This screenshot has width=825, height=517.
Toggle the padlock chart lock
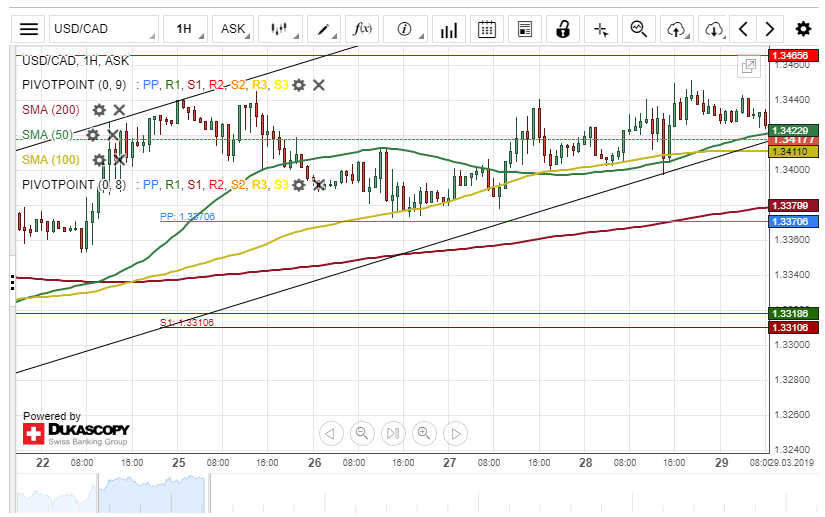563,29
